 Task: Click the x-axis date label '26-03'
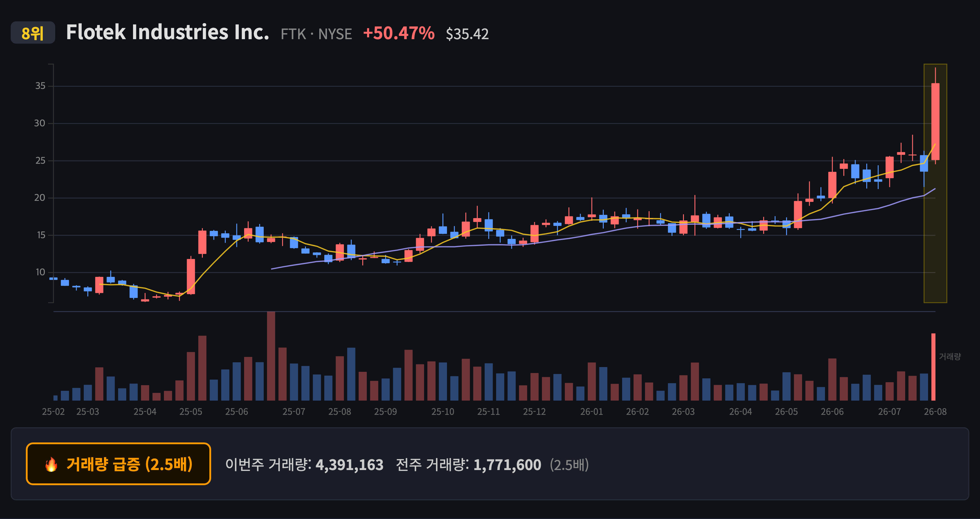click(683, 412)
